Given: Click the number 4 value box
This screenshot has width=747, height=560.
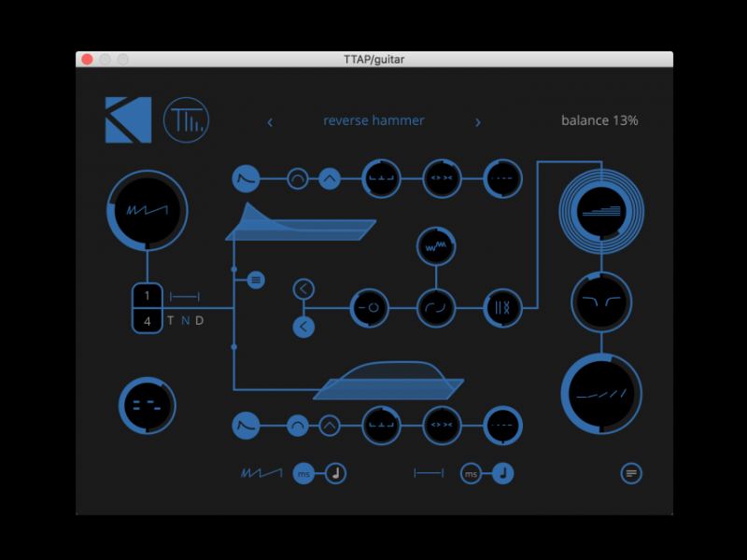Looking at the screenshot, I should [147, 321].
